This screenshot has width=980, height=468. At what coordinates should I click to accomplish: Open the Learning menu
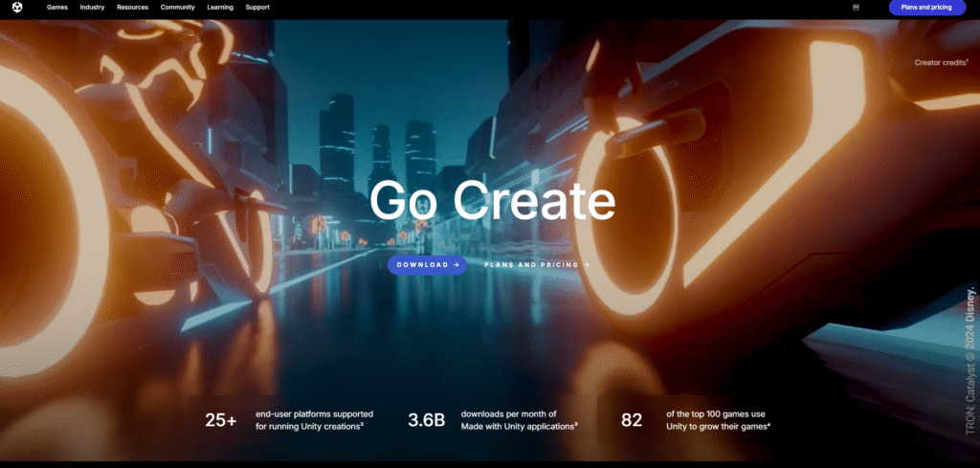220,8
